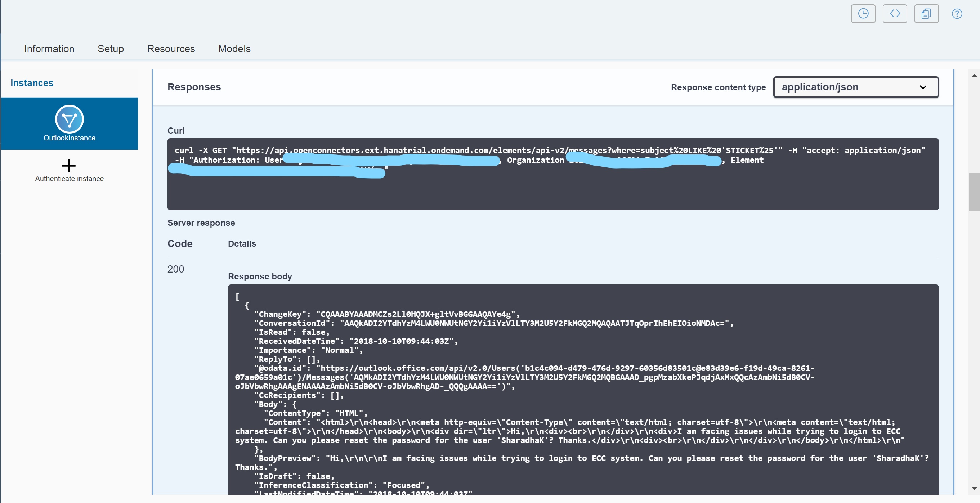
Task: Go to the Resources tab
Action: tap(171, 49)
